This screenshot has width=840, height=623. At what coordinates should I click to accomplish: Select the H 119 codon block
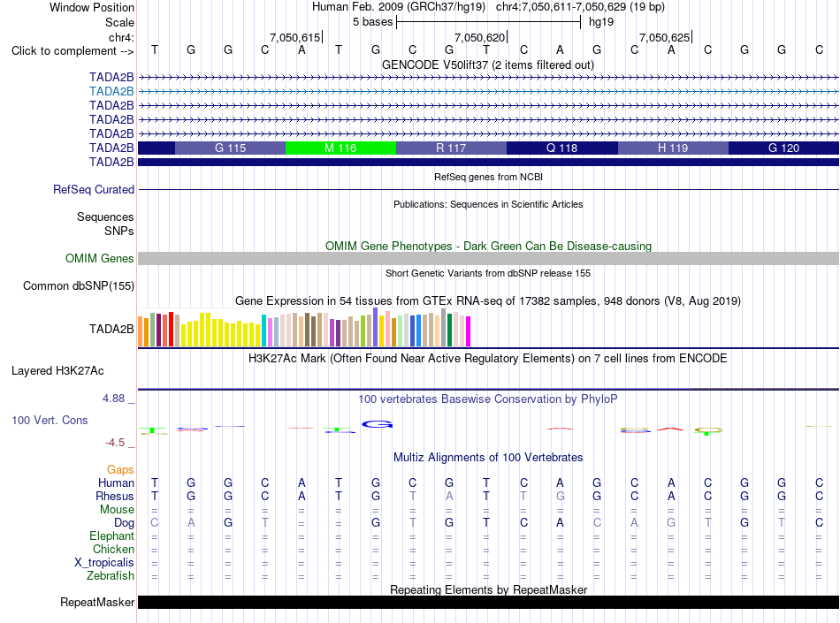[673, 148]
